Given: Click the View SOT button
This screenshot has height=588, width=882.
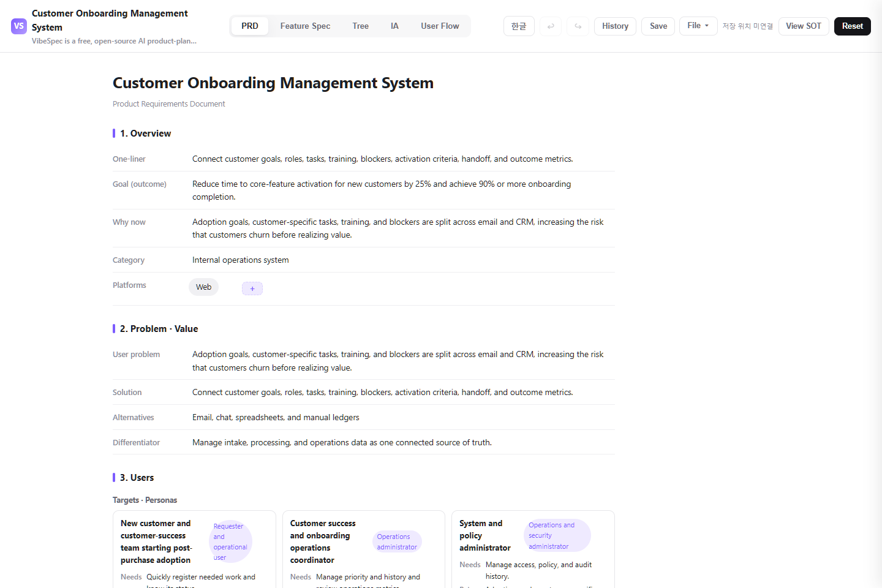Looking at the screenshot, I should [804, 26].
